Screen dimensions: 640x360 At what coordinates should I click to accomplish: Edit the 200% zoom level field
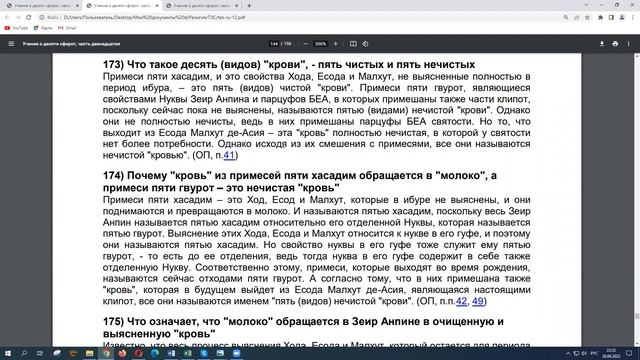point(320,44)
